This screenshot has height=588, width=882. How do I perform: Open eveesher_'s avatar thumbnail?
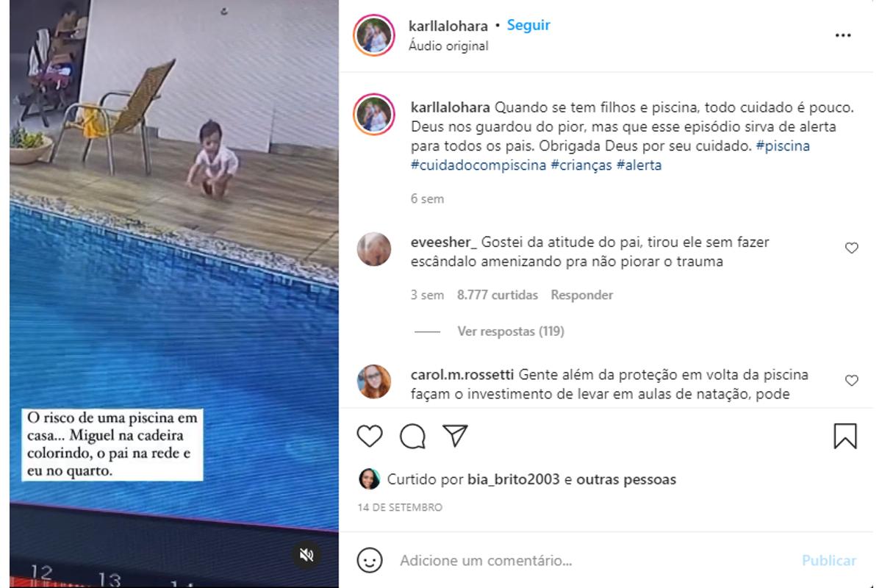[374, 249]
